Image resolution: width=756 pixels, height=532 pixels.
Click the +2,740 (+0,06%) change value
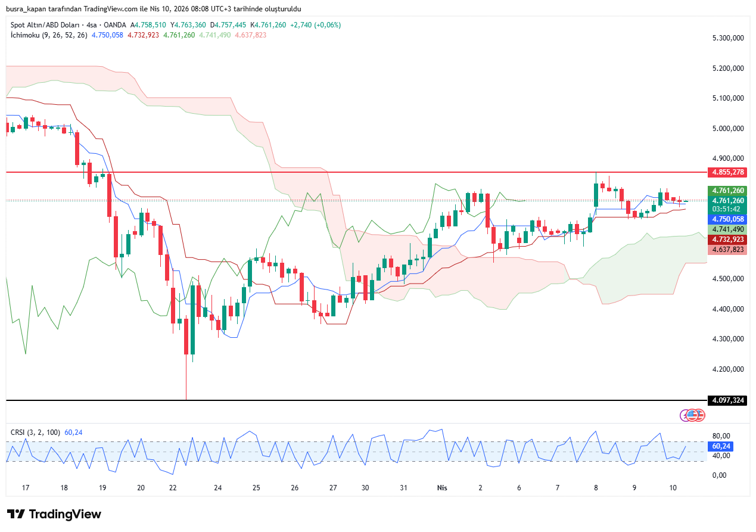[x=315, y=25]
